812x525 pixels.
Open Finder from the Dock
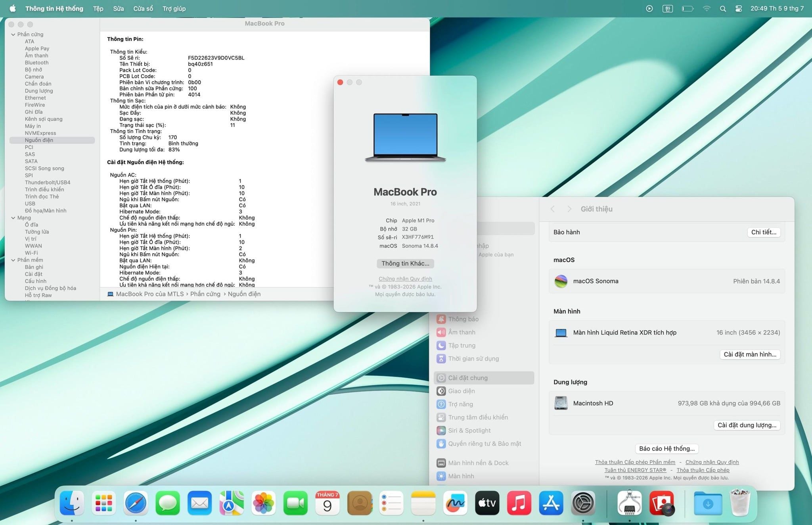(72, 503)
